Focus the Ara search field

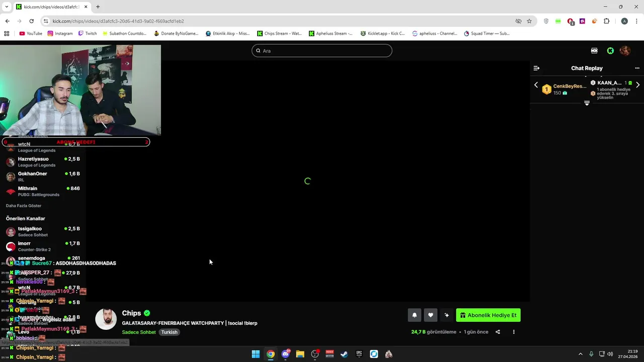coord(322,51)
